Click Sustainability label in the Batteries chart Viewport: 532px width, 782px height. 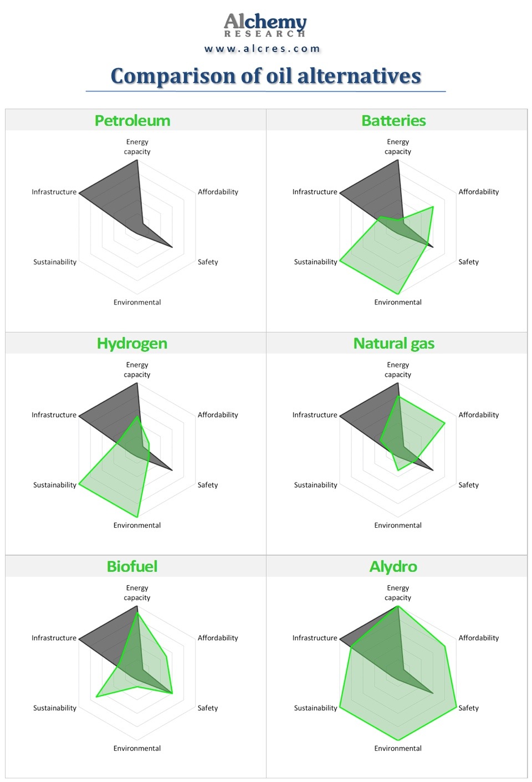[x=315, y=262]
